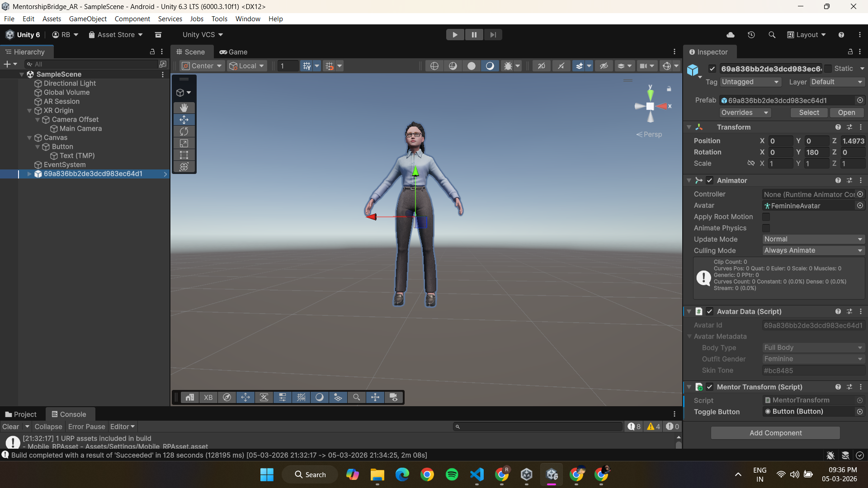Open the Tag Untagged dropdown
Screen dimensions: 868x488
[750, 82]
